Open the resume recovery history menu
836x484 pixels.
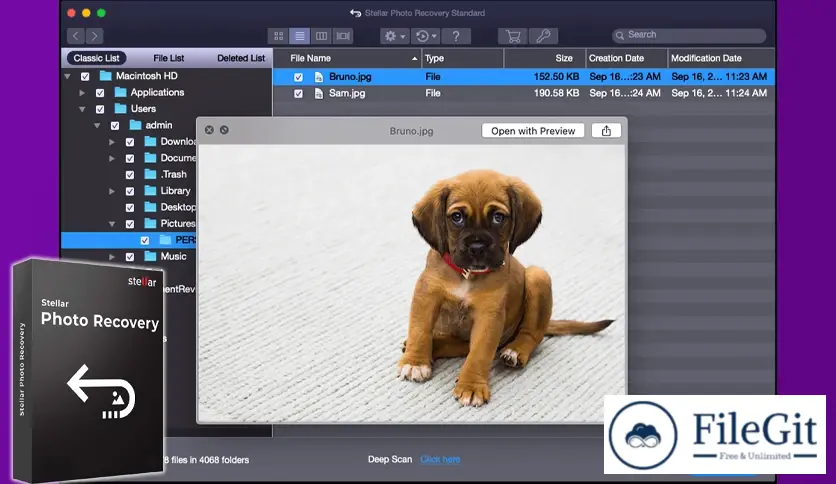[425, 36]
